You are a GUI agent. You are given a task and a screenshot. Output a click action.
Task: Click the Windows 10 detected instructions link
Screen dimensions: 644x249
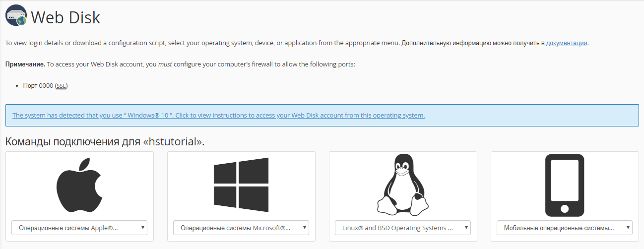tap(218, 115)
